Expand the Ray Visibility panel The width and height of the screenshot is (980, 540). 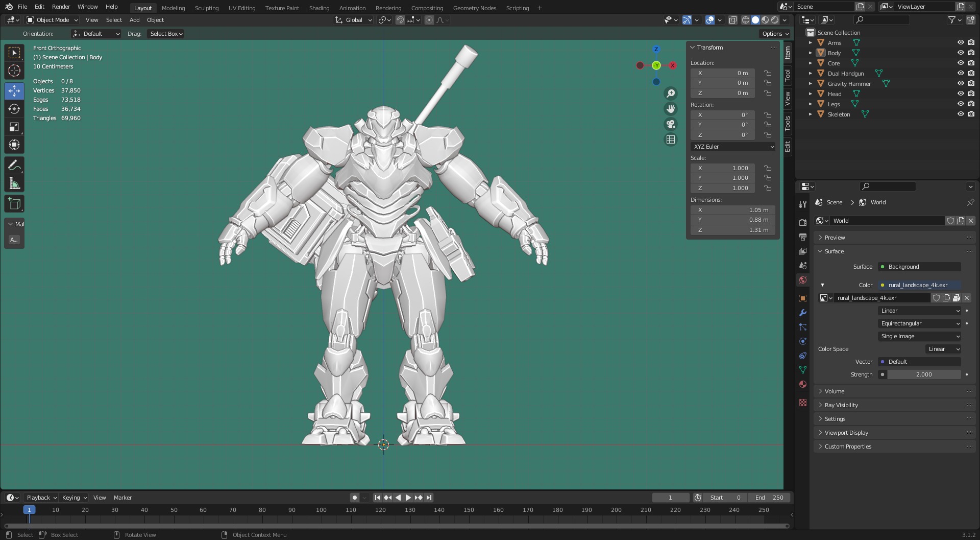click(x=841, y=405)
